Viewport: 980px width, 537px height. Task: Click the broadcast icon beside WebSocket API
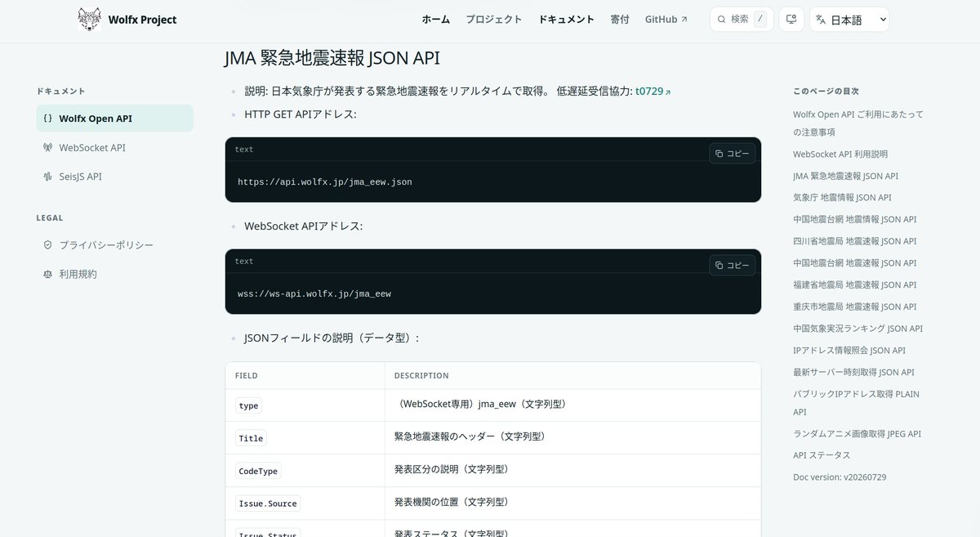pyautogui.click(x=47, y=148)
